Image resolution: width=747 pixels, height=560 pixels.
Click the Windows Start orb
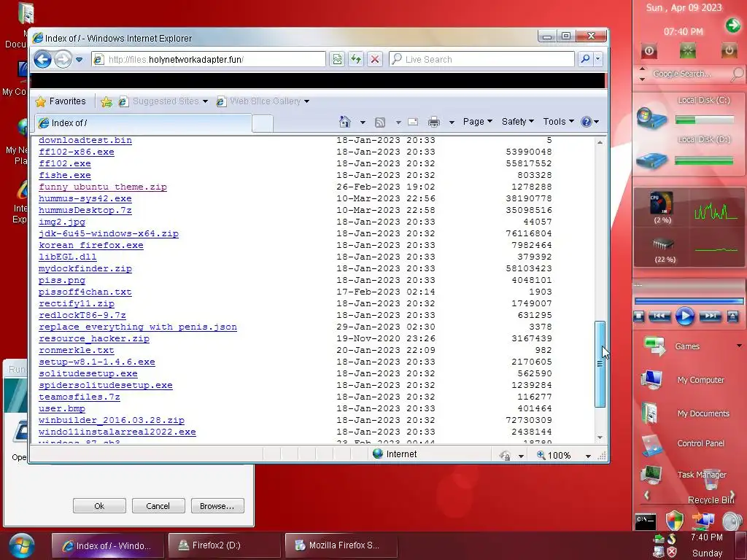coord(21,545)
